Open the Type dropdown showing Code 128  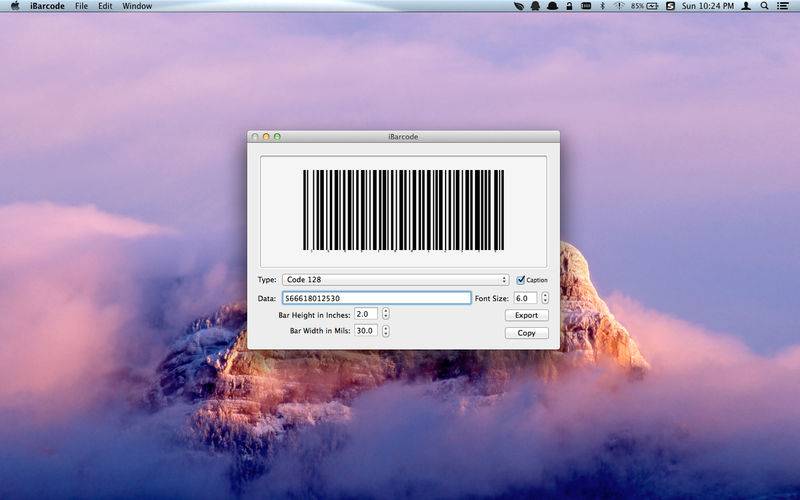tap(395, 280)
